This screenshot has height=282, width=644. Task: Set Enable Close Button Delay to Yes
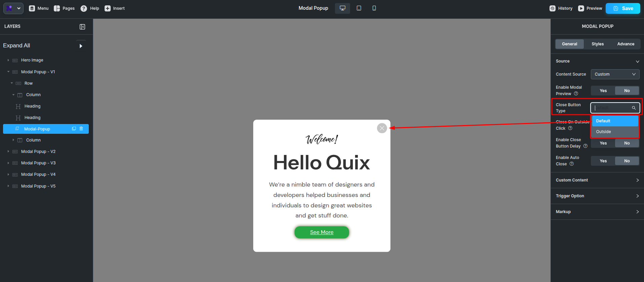click(x=603, y=143)
